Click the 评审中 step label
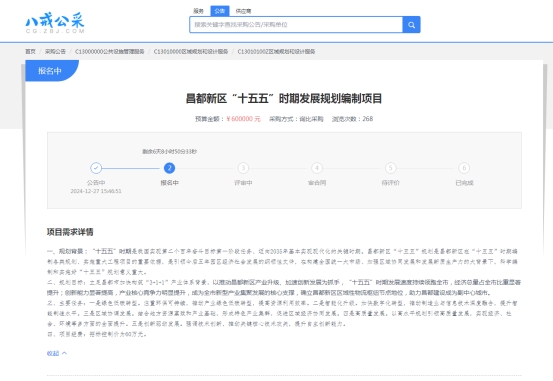 point(243,183)
